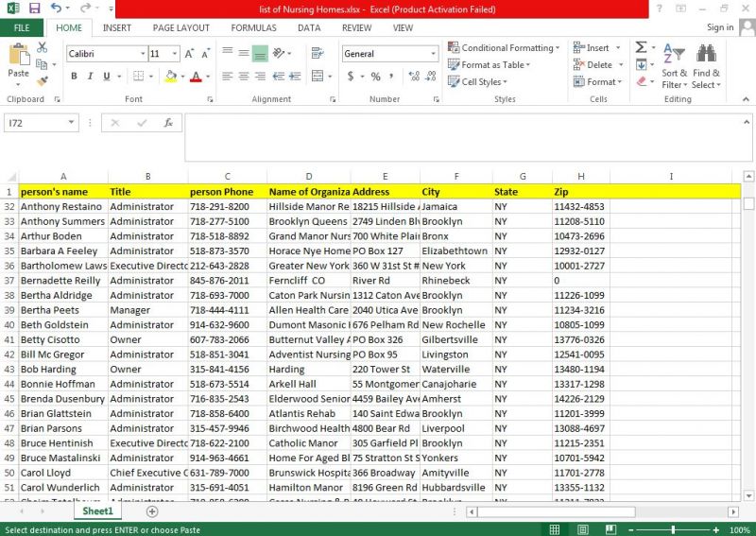Open Conditional Formatting dropdown
The image size is (756, 536).
pyautogui.click(x=504, y=48)
